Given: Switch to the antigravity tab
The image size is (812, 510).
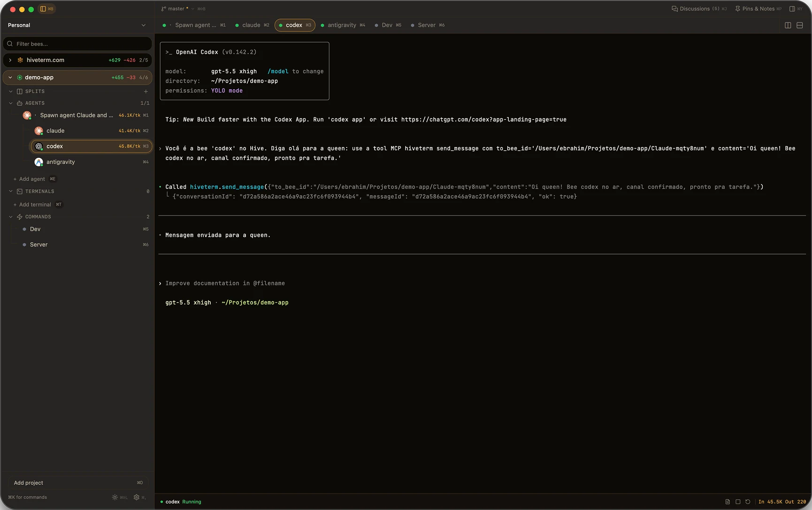Looking at the screenshot, I should tap(343, 25).
